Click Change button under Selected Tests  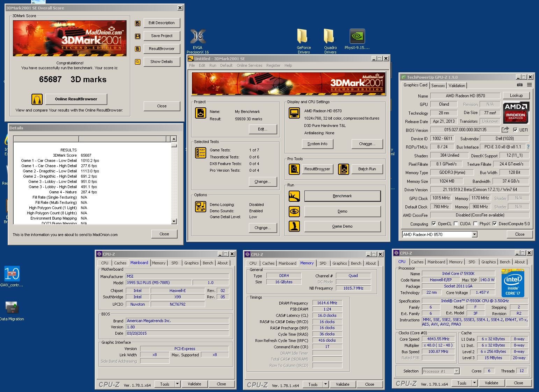[x=263, y=181]
